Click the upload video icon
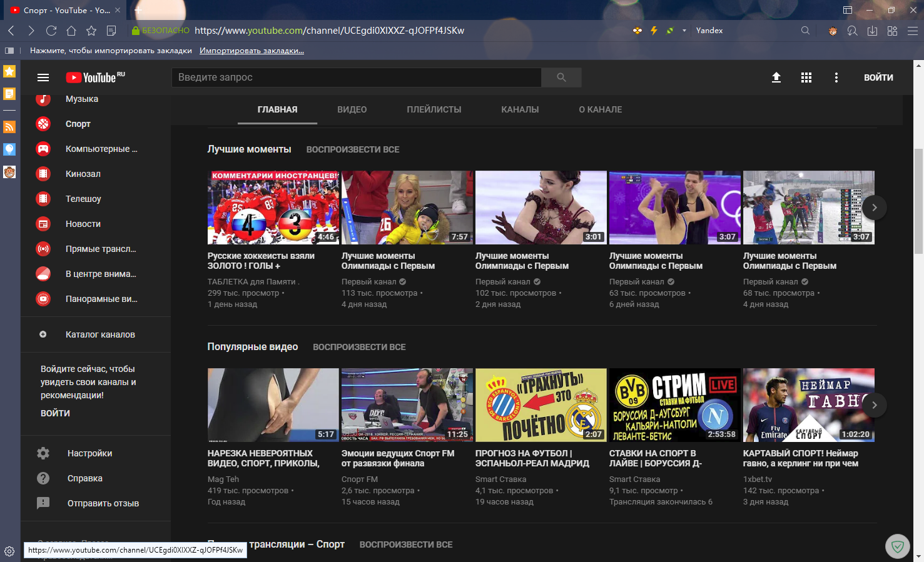 776,78
